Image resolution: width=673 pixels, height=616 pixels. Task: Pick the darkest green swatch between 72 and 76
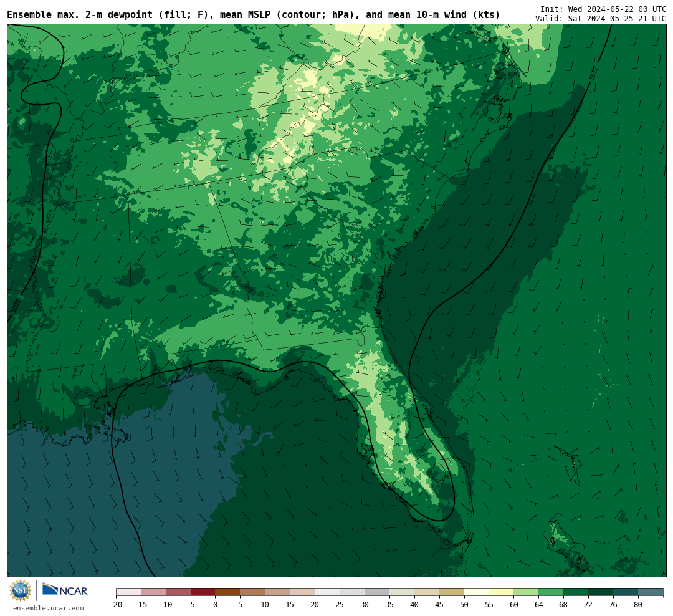(601, 592)
